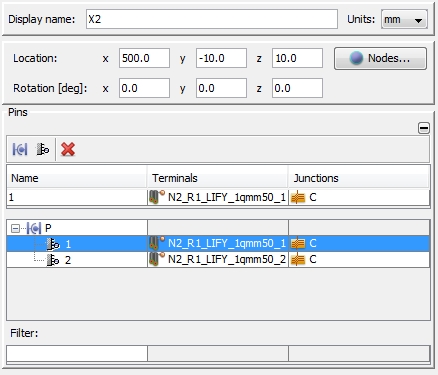
Task: Click the add pin icon in Pins toolbar
Action: point(43,149)
